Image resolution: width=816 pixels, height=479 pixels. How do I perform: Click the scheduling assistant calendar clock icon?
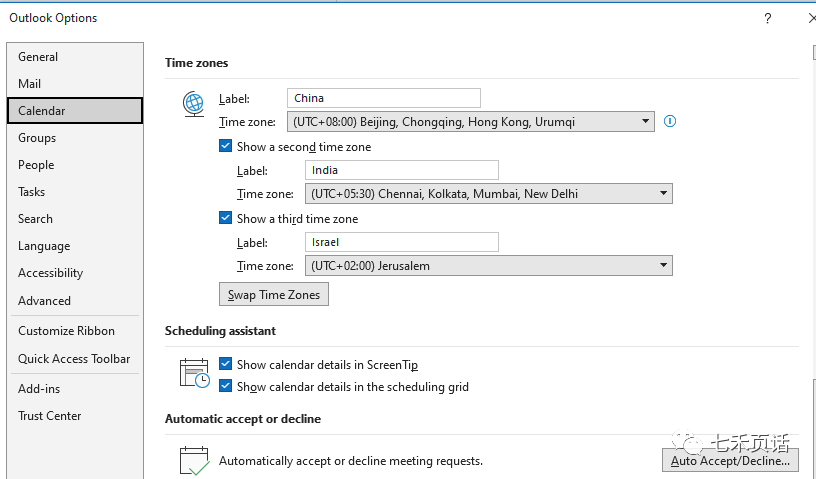coord(194,373)
